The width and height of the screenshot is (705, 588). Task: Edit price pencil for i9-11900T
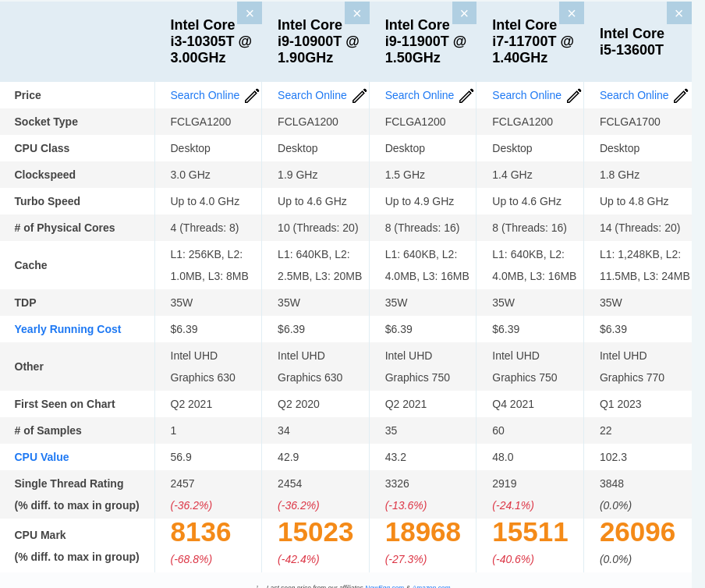[466, 96]
